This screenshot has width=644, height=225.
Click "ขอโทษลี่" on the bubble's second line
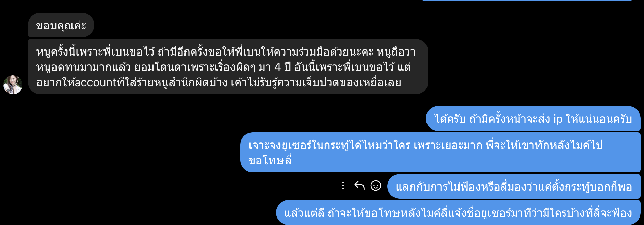270,161
